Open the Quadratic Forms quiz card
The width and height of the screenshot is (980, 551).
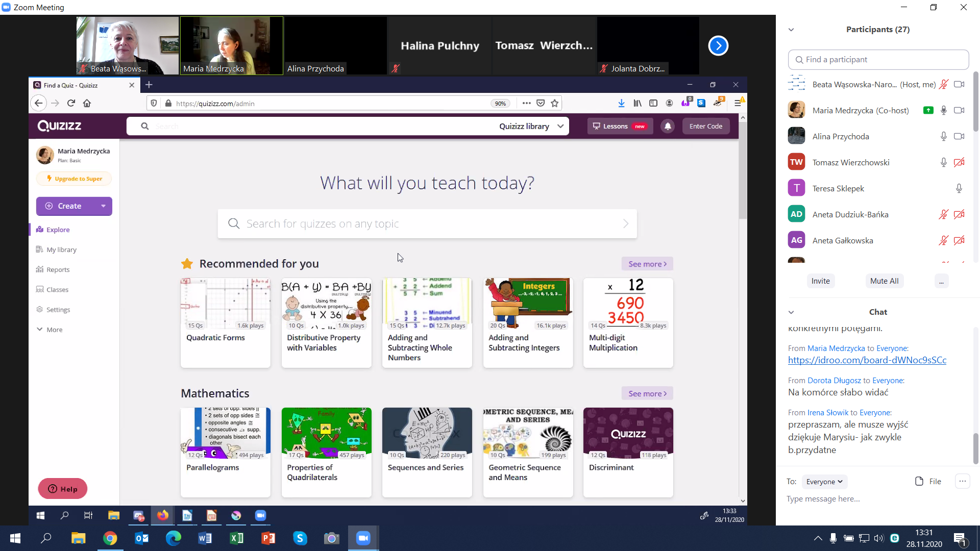coord(225,322)
